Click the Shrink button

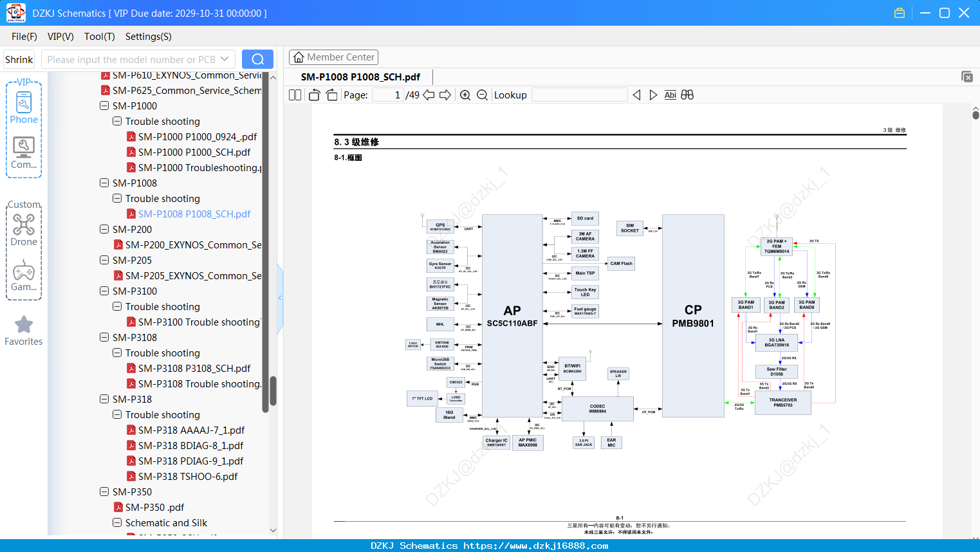pos(19,59)
